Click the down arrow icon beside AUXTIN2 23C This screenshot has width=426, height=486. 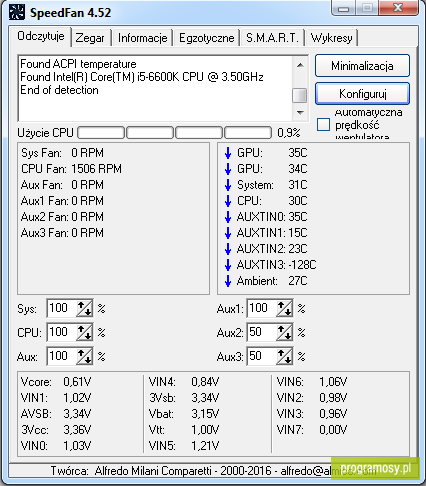pyautogui.click(x=228, y=249)
